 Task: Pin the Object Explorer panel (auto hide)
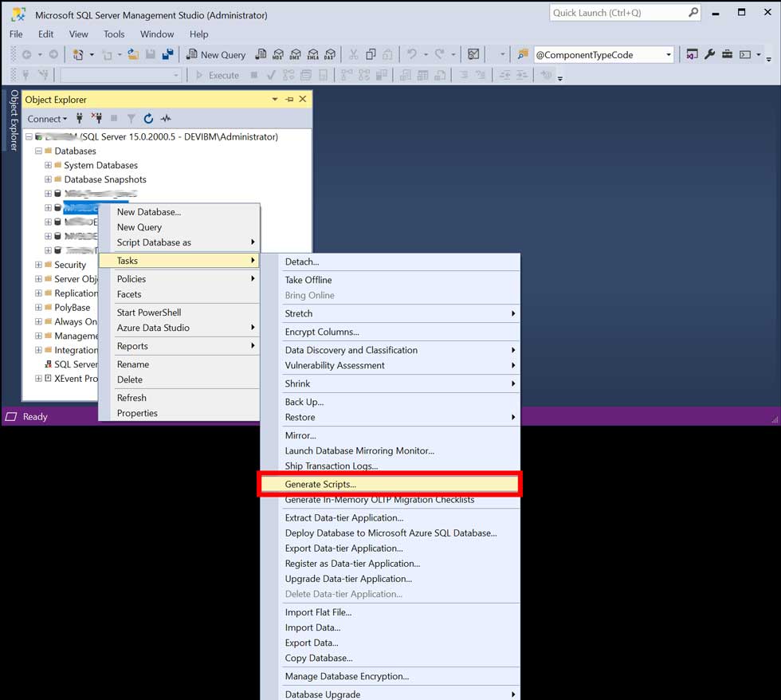point(289,99)
